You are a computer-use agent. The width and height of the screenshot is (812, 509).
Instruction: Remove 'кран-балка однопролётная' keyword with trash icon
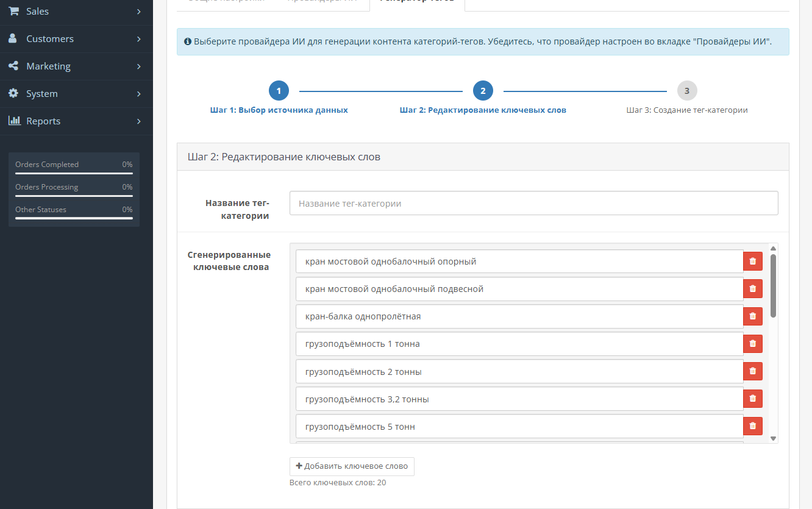point(752,316)
